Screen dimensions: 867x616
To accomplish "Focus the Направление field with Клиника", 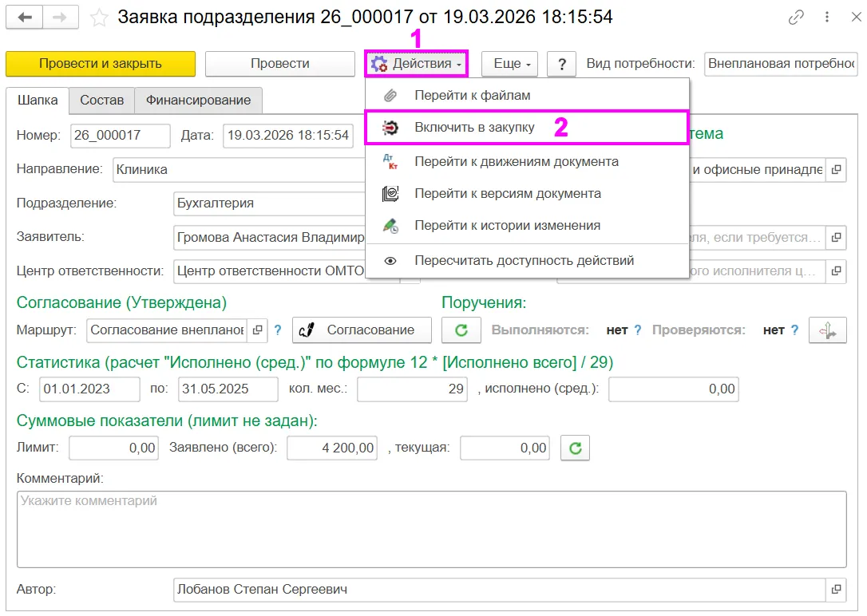I will pyautogui.click(x=239, y=170).
